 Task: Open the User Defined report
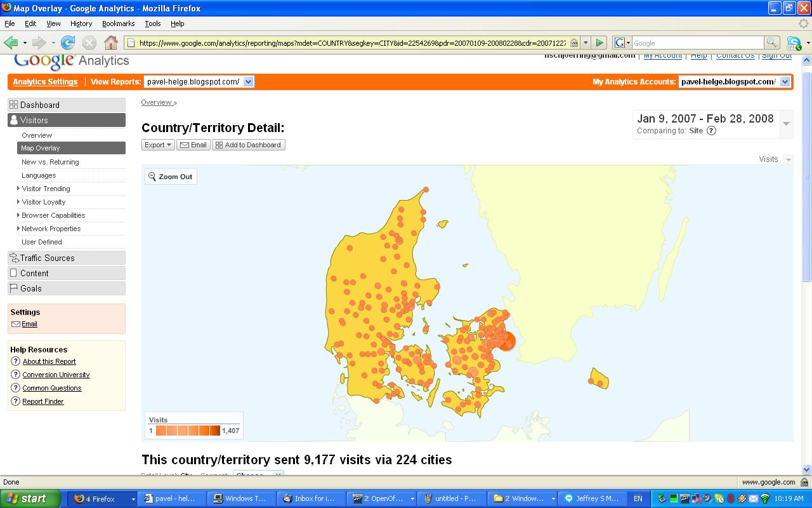(x=42, y=242)
